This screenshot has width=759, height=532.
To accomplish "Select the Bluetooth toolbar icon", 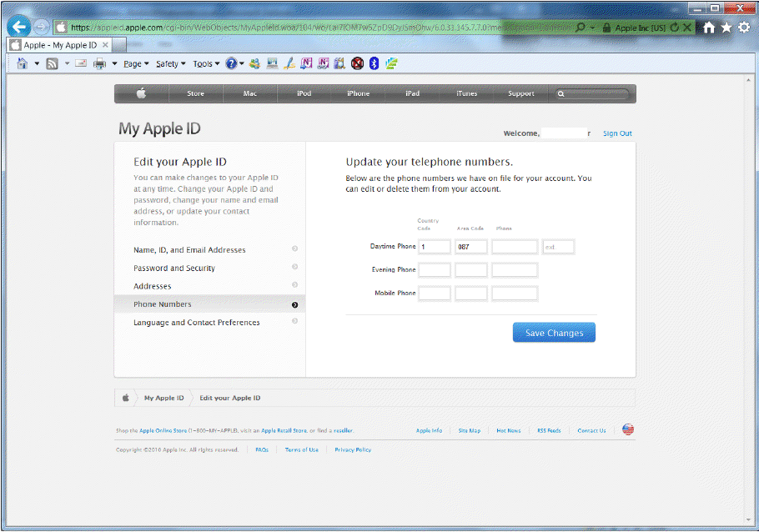I will (374, 63).
